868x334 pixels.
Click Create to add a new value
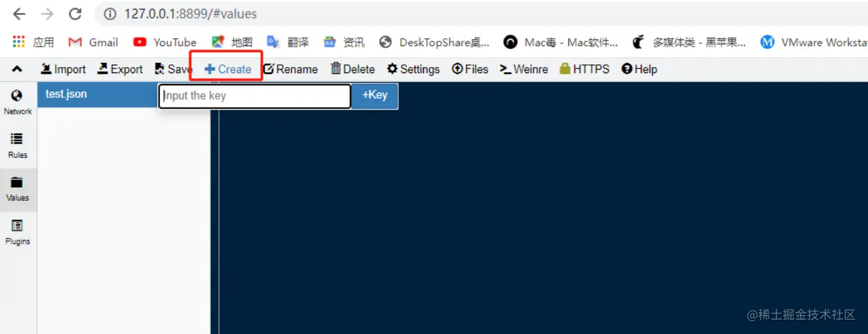pyautogui.click(x=228, y=69)
